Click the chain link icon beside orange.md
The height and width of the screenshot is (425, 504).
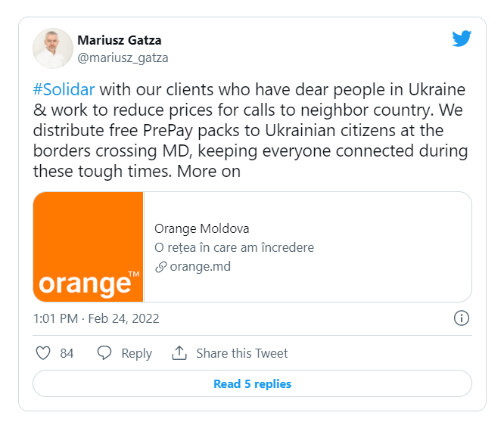[x=160, y=267]
